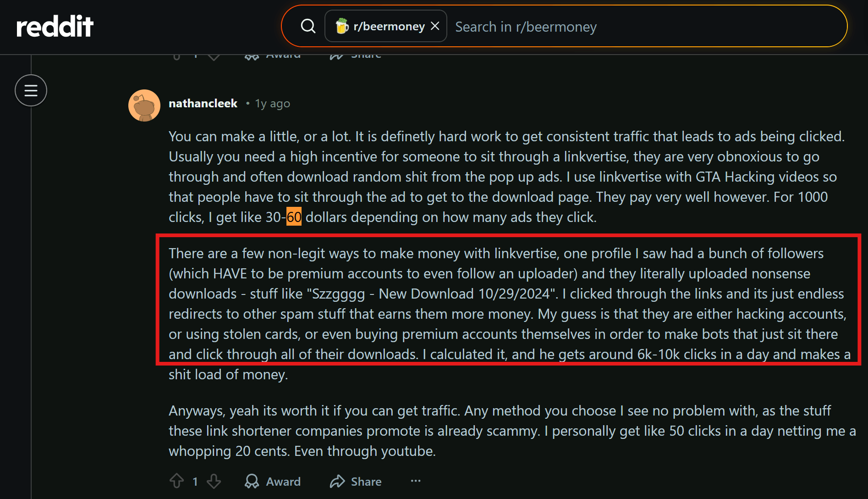Give an Award to this comment
The width and height of the screenshot is (868, 499).
click(x=273, y=481)
